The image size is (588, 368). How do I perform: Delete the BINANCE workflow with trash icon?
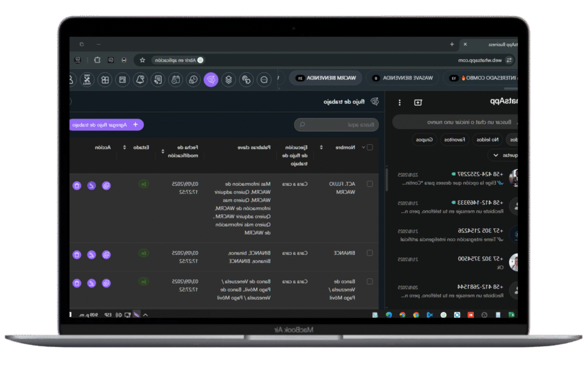(76, 255)
